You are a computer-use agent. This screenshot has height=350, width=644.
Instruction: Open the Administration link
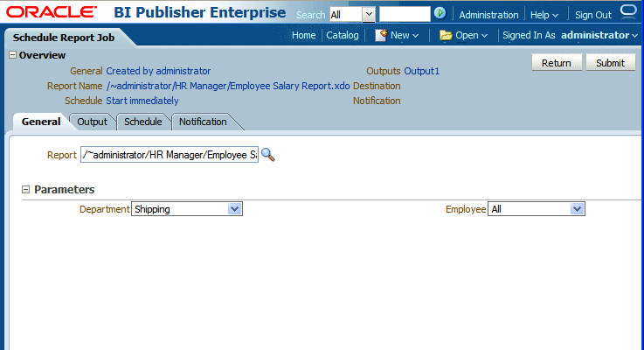point(488,15)
